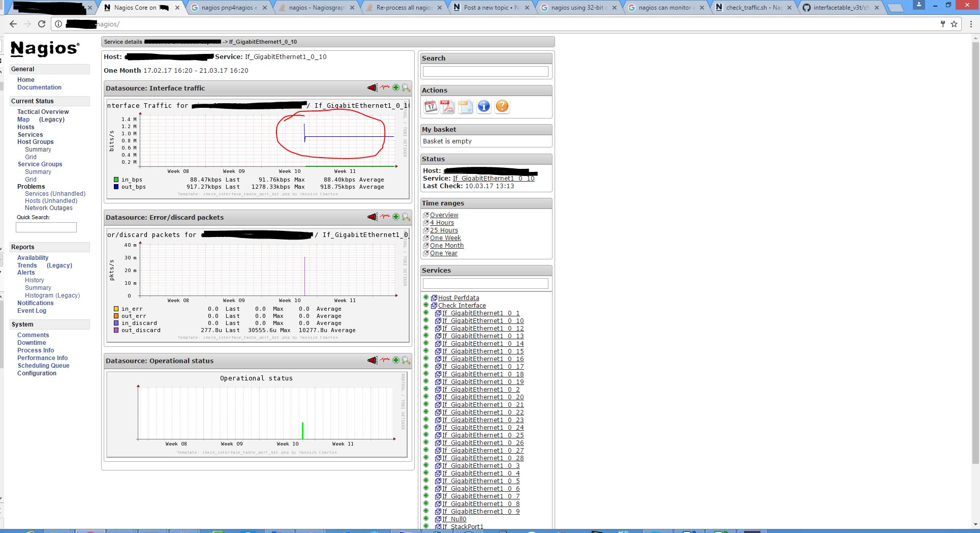Click the magnifier zoom icon on Error/discard packets
This screenshot has width=980, height=533.
click(x=406, y=217)
